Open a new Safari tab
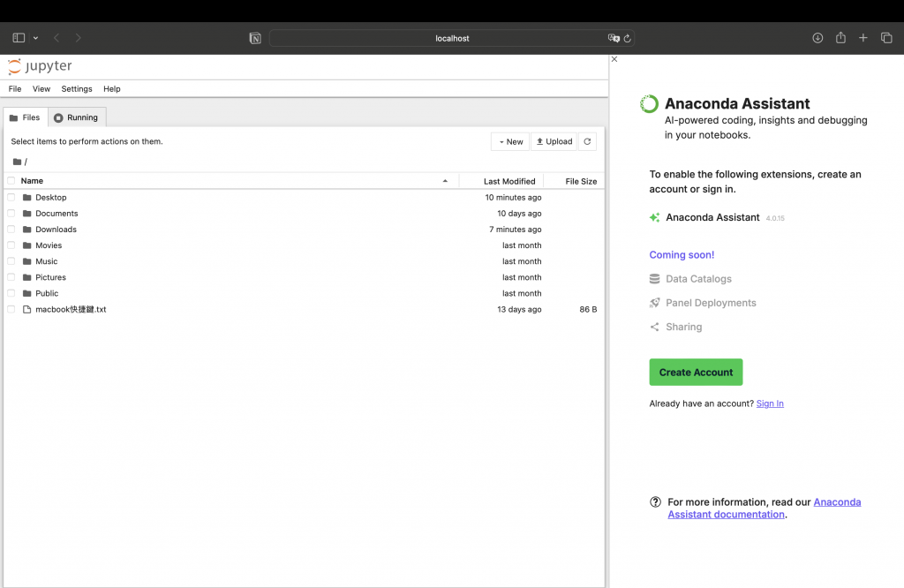 click(863, 38)
